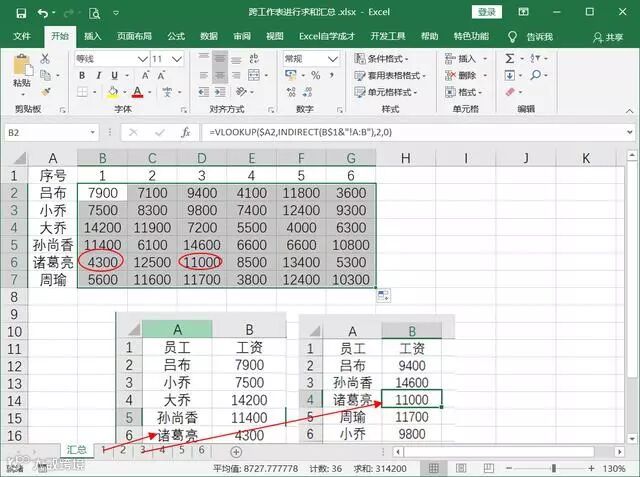Collapse the ribbon
640x477 pixels.
click(629, 111)
